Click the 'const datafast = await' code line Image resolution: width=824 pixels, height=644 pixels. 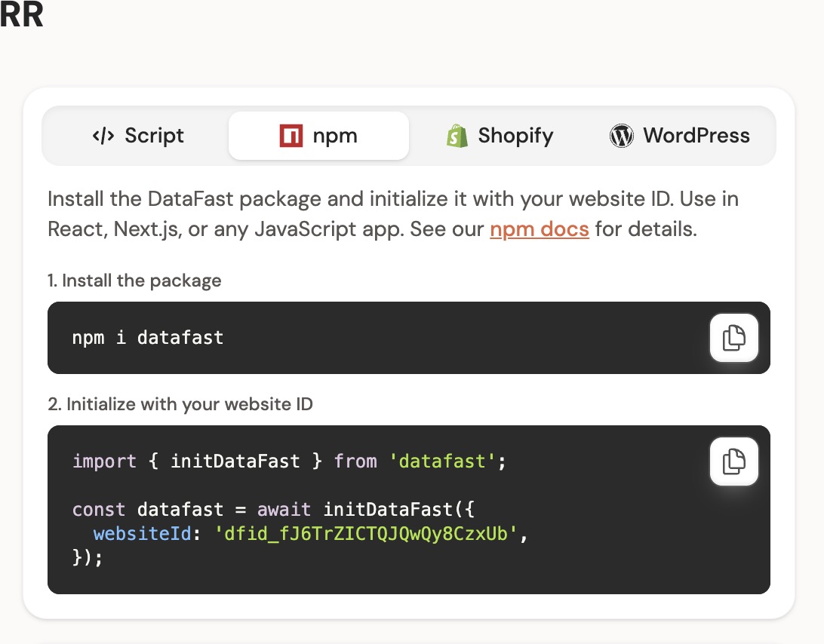(x=273, y=510)
